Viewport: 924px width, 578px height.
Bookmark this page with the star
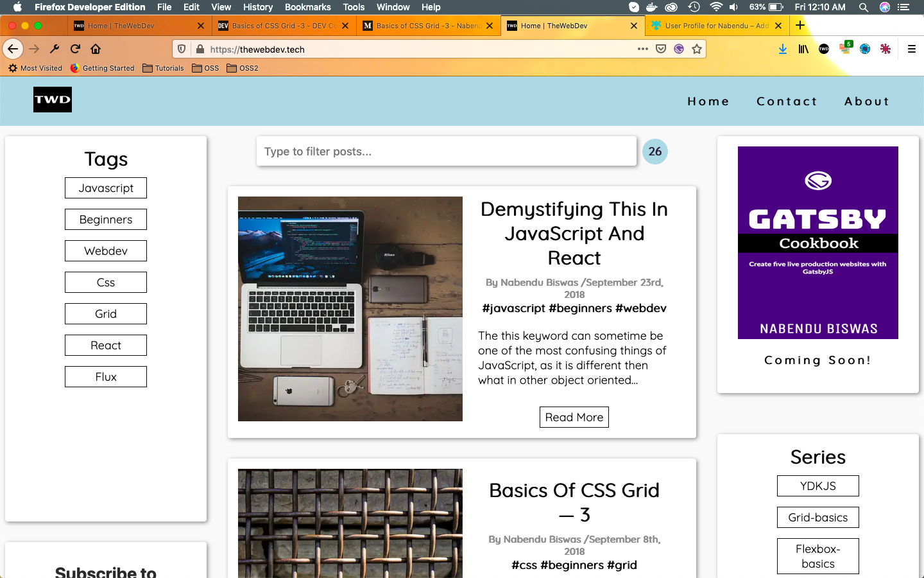tap(697, 49)
